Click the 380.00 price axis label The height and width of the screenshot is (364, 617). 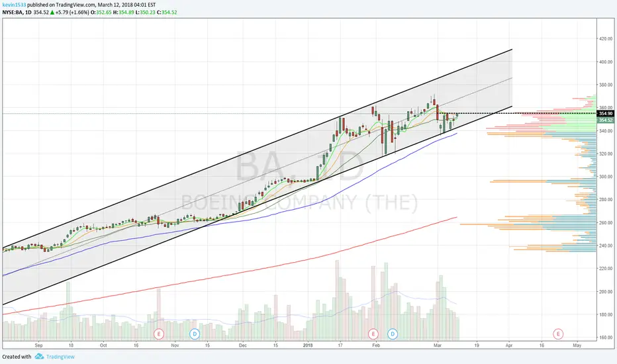[x=606, y=85]
